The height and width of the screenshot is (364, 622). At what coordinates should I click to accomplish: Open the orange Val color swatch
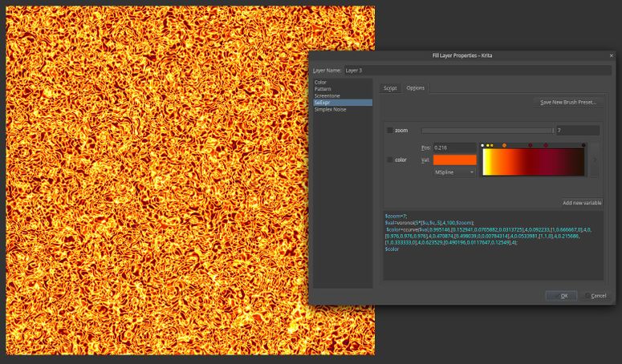click(x=454, y=160)
